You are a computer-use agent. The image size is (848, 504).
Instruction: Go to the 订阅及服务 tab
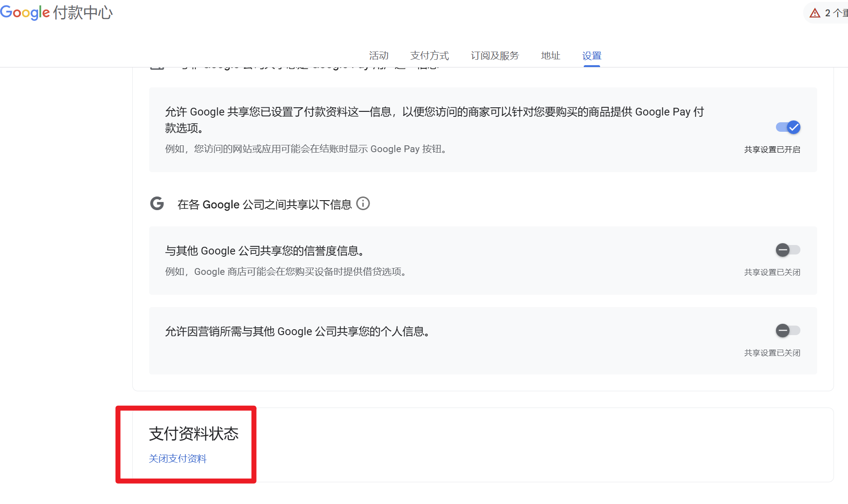pyautogui.click(x=495, y=56)
